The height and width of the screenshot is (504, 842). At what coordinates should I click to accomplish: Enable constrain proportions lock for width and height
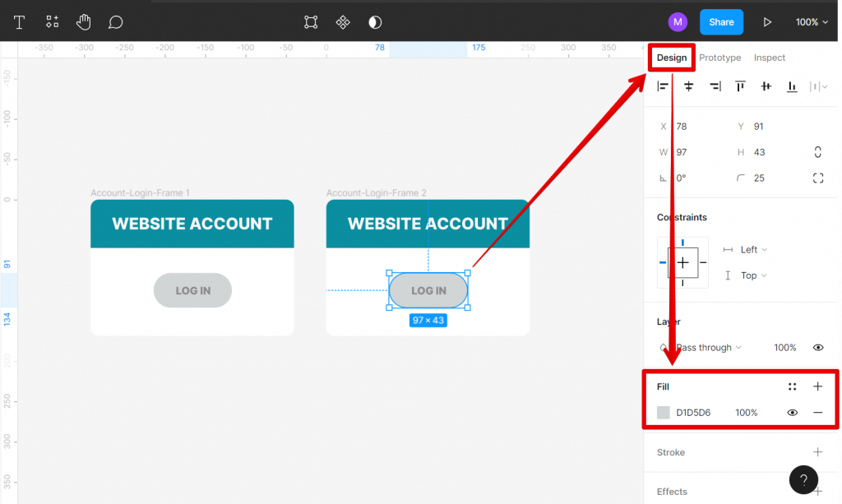[x=817, y=152]
